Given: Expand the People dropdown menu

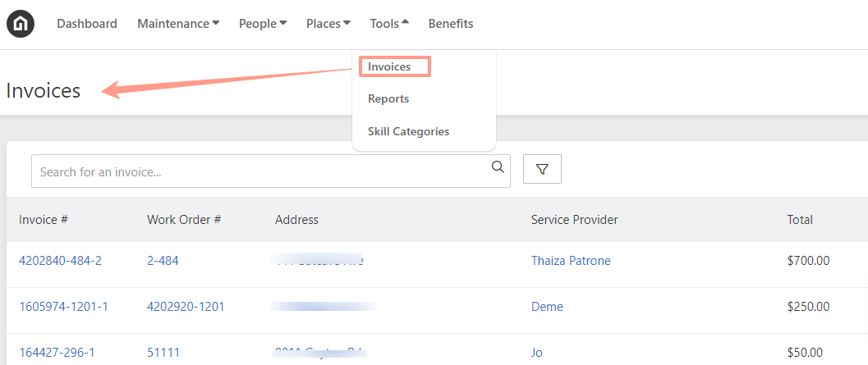Looking at the screenshot, I should pos(263,24).
